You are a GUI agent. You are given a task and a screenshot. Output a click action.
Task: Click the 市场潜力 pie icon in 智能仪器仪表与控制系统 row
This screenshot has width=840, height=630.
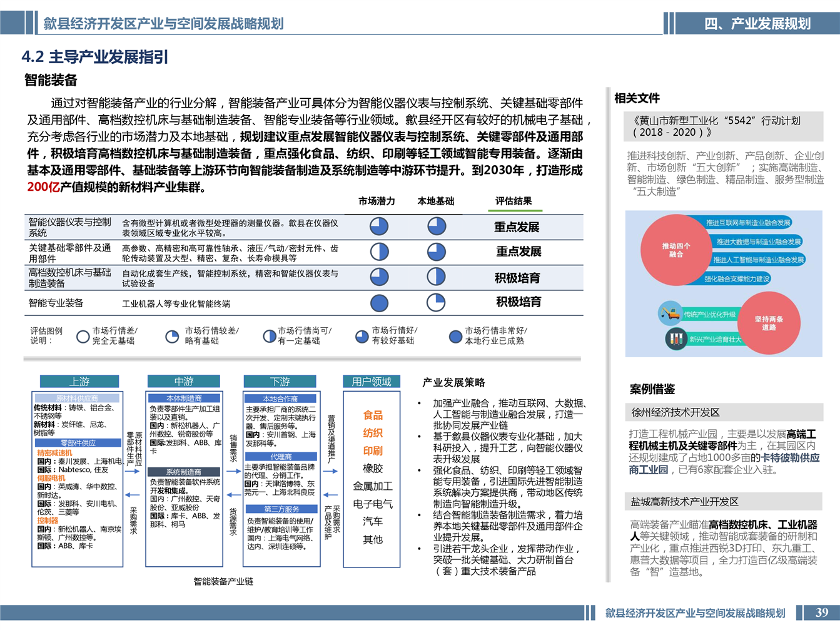379,226
